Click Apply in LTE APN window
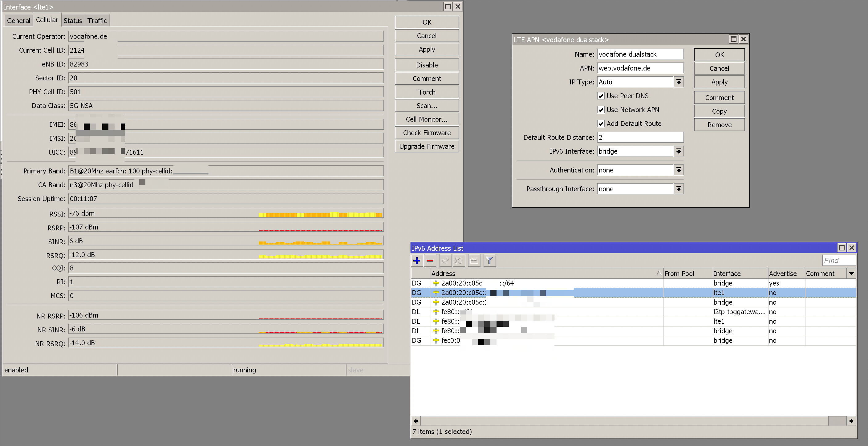The height and width of the screenshot is (446, 868). (720, 82)
